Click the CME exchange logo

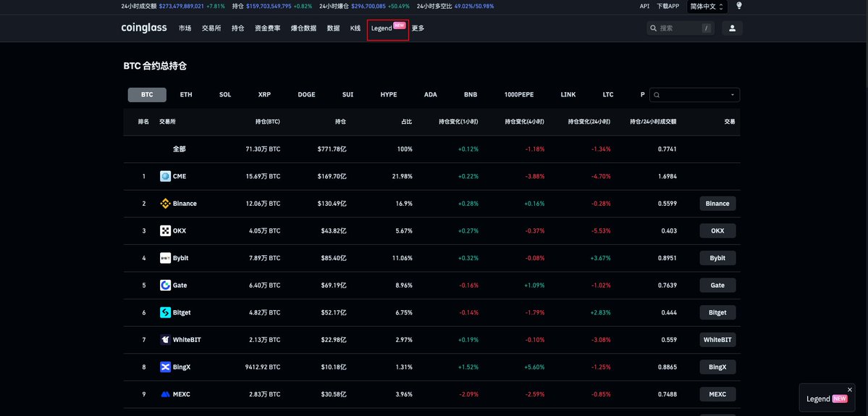click(x=166, y=176)
